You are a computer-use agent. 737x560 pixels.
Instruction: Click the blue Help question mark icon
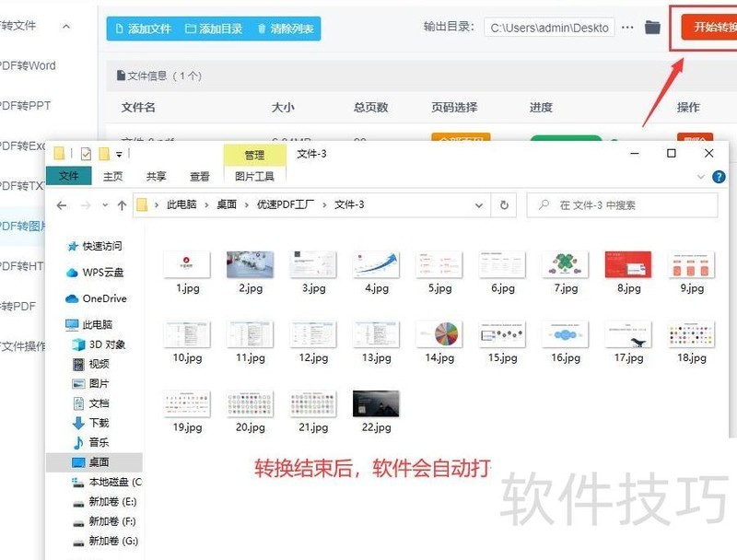tap(719, 177)
